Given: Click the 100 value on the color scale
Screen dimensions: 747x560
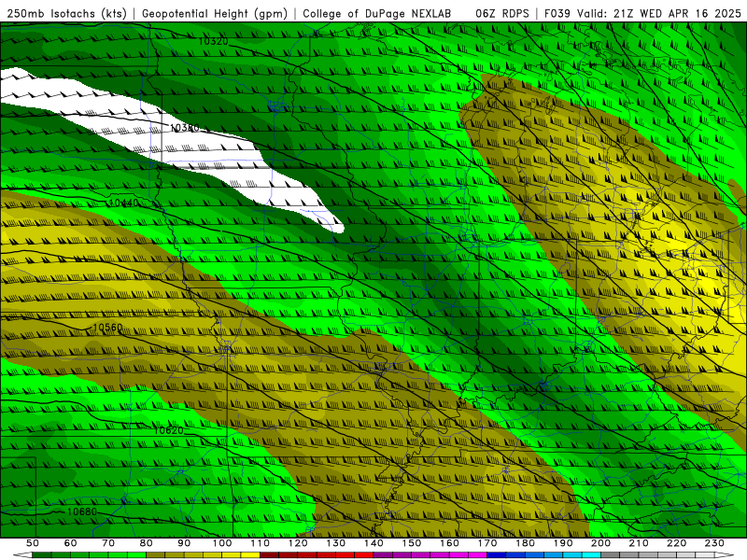Looking at the screenshot, I should pos(222,543).
